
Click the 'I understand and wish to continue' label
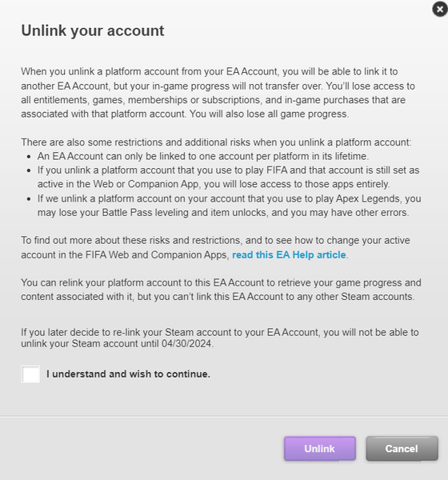click(x=128, y=374)
